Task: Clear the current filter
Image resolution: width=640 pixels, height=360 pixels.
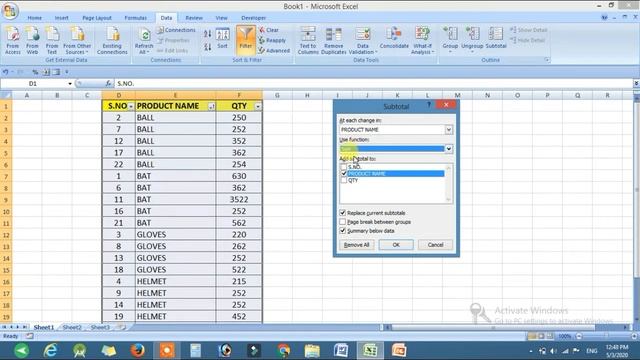Action: 269,30
